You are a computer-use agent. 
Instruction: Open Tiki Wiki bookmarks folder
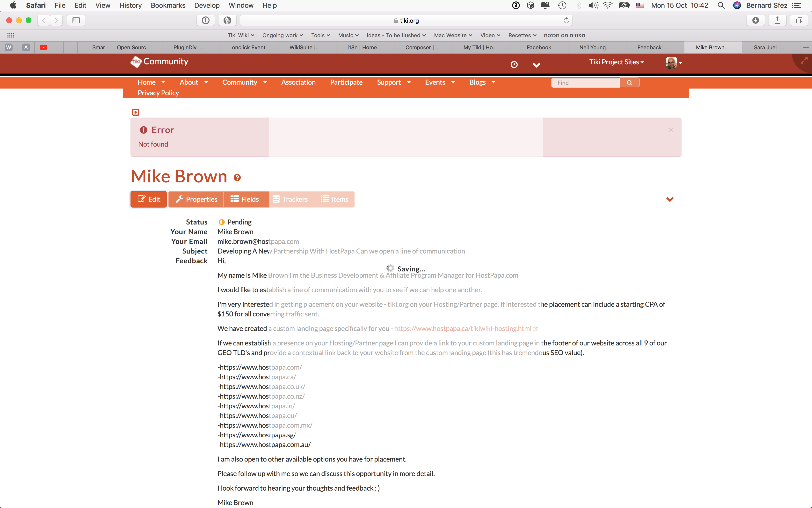click(x=241, y=35)
